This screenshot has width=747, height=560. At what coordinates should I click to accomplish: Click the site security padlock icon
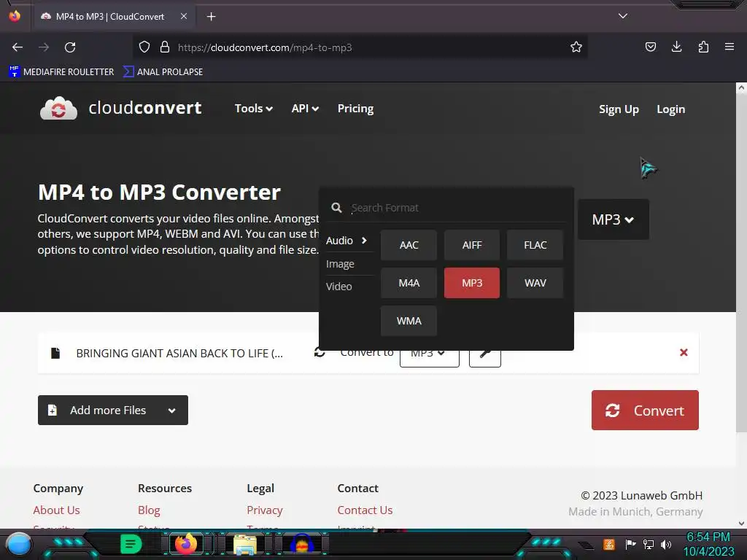[165, 47]
